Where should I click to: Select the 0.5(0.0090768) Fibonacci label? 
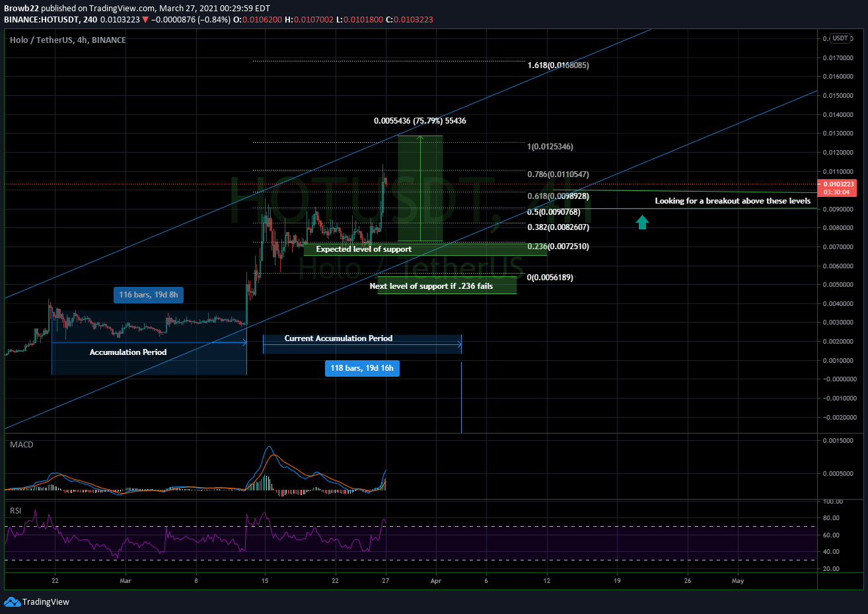[x=554, y=212]
